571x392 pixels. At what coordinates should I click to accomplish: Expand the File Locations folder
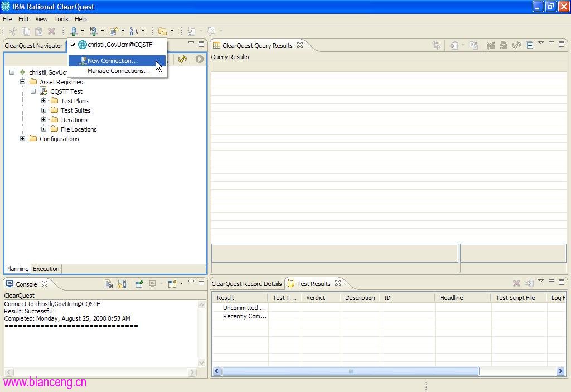click(x=43, y=129)
